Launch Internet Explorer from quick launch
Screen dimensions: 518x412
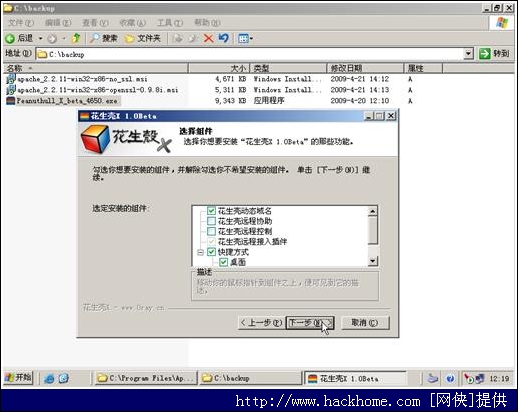click(49, 379)
